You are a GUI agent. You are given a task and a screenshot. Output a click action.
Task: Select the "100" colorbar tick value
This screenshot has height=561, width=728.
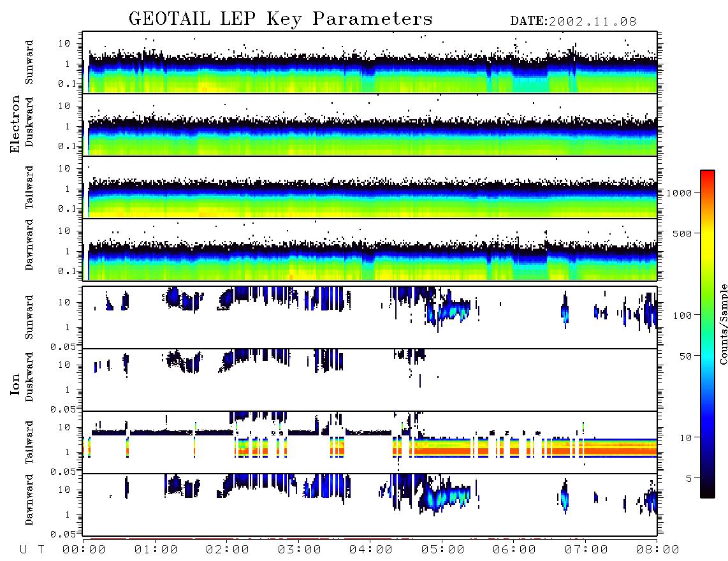click(683, 316)
